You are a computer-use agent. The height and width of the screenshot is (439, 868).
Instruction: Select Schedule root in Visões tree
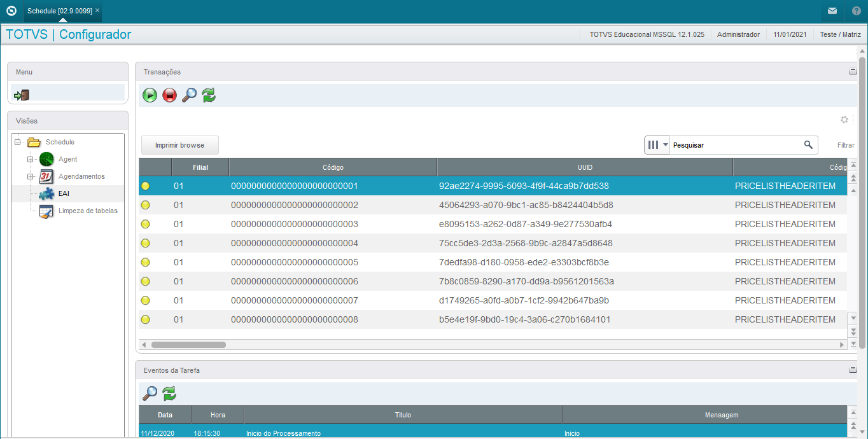point(60,142)
